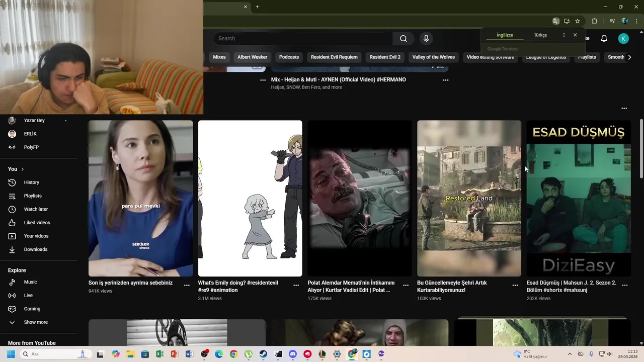Open Windows Start menu

tap(11, 354)
